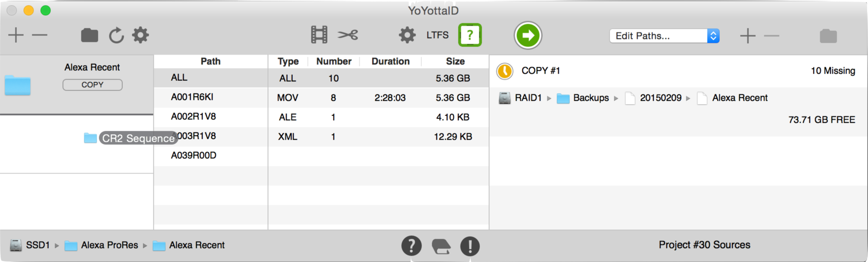868x262 pixels.
Task: Click the black exclamation alert icon
Action: point(470,246)
